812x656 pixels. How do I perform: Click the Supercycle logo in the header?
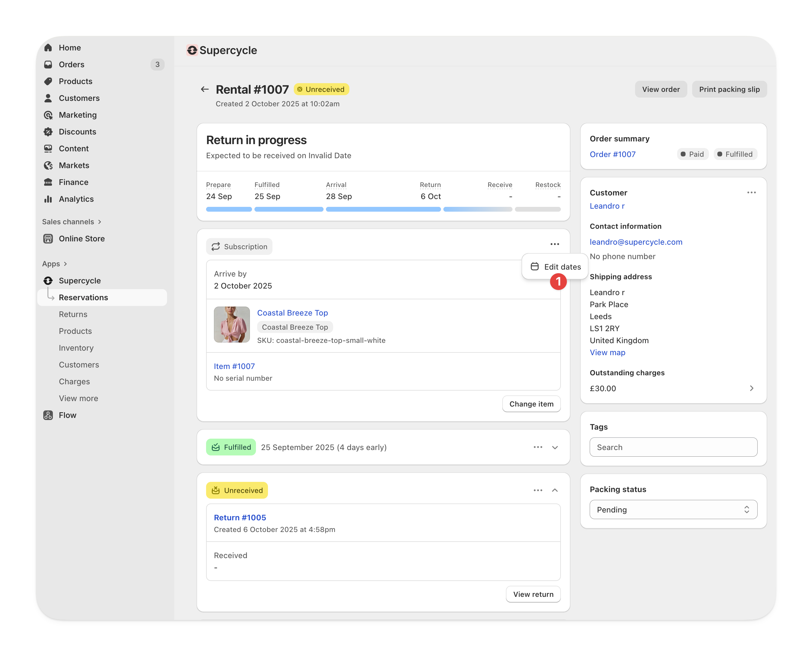192,50
